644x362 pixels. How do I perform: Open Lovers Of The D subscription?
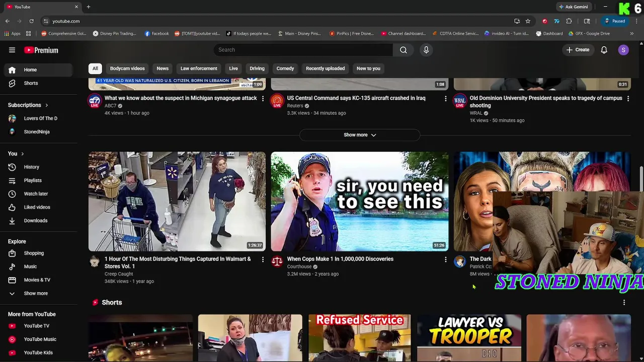click(39, 118)
